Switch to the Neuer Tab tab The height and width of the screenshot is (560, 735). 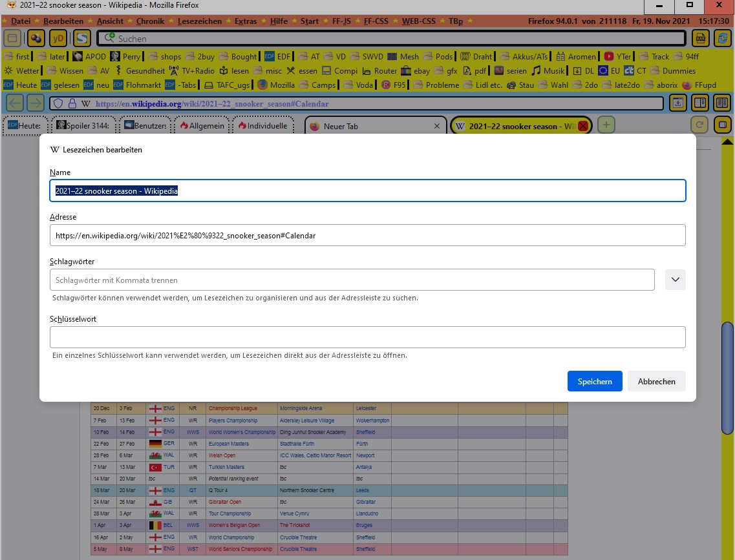(x=375, y=127)
